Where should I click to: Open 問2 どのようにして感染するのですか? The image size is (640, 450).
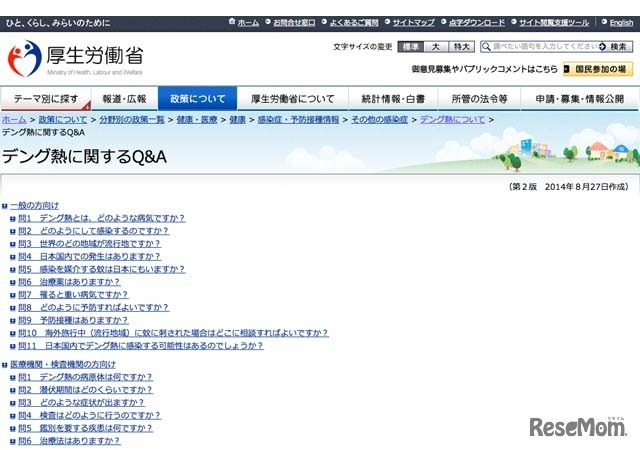[93, 231]
